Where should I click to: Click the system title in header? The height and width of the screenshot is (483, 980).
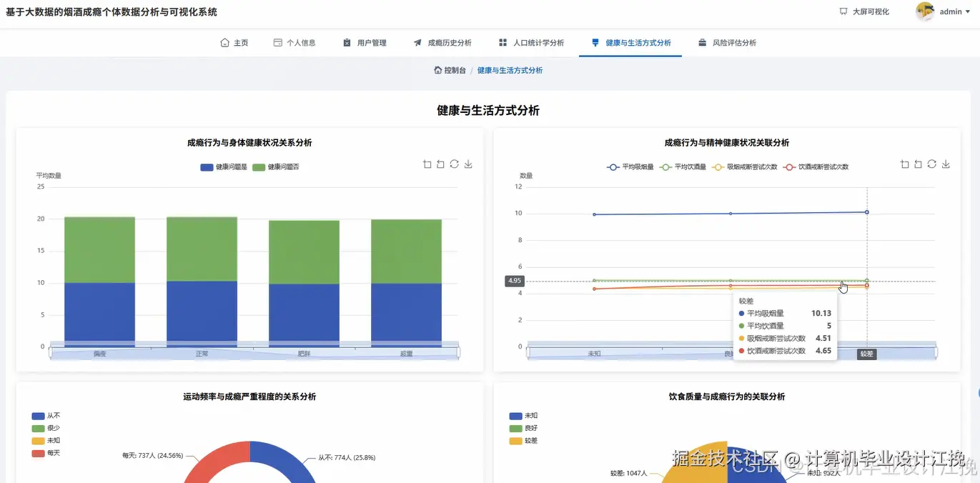pyautogui.click(x=112, y=12)
